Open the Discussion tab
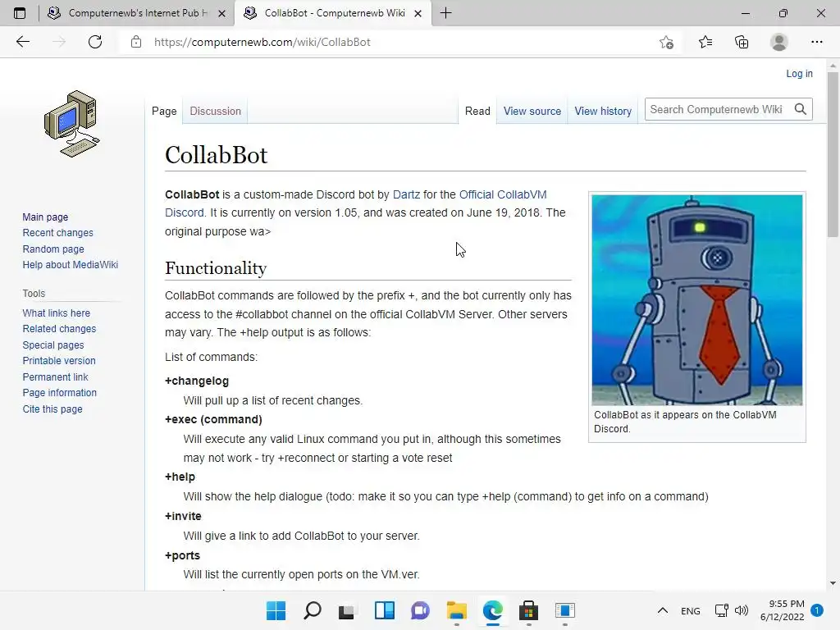Viewport: 840px width, 630px height. click(x=216, y=111)
